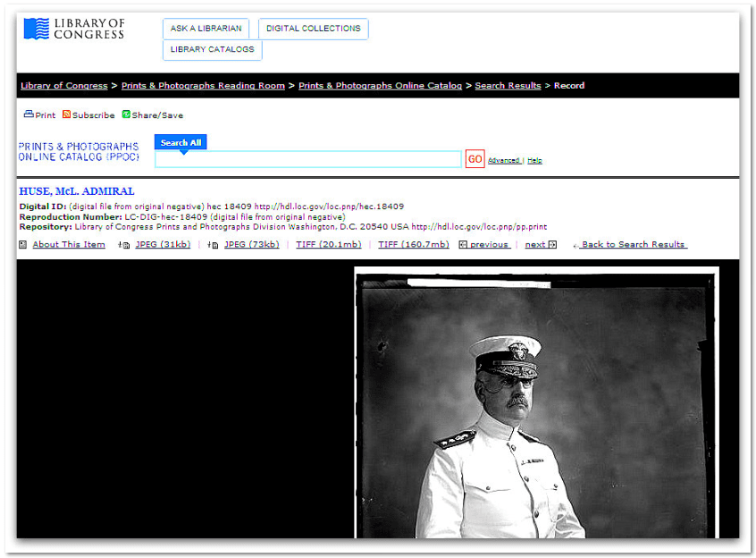Click the icon before JPEG (73kb)
756x558 pixels.
pos(213,244)
